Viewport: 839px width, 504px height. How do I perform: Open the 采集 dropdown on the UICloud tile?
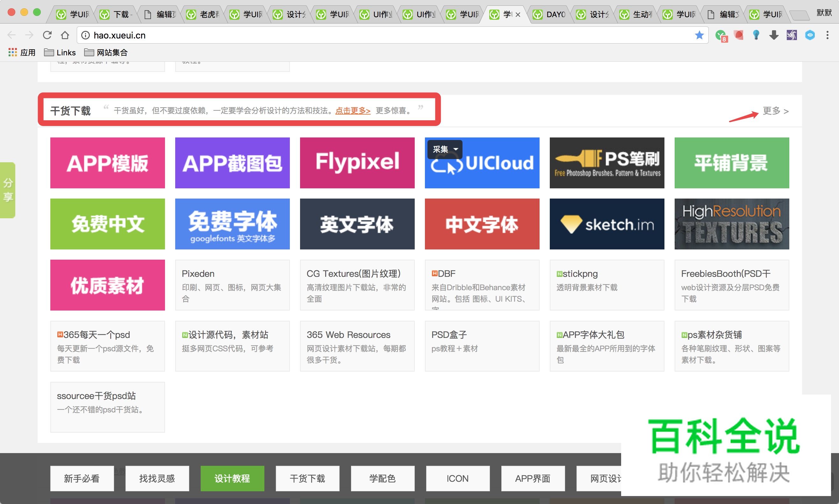(445, 150)
